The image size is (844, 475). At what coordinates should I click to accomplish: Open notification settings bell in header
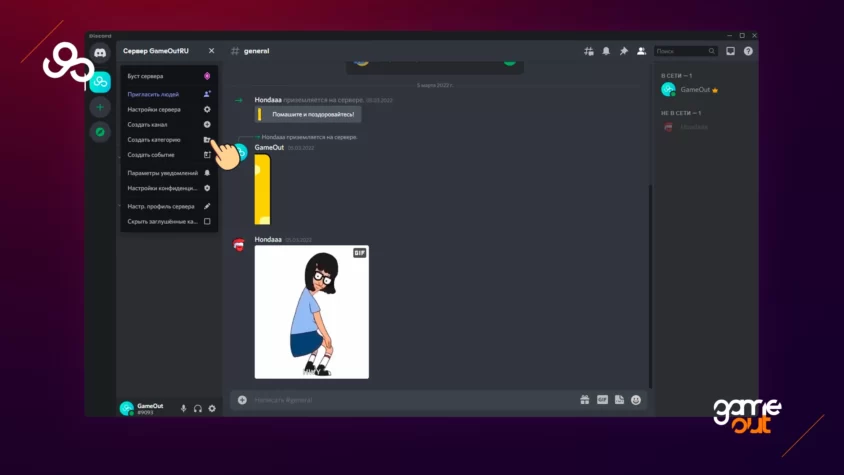606,51
